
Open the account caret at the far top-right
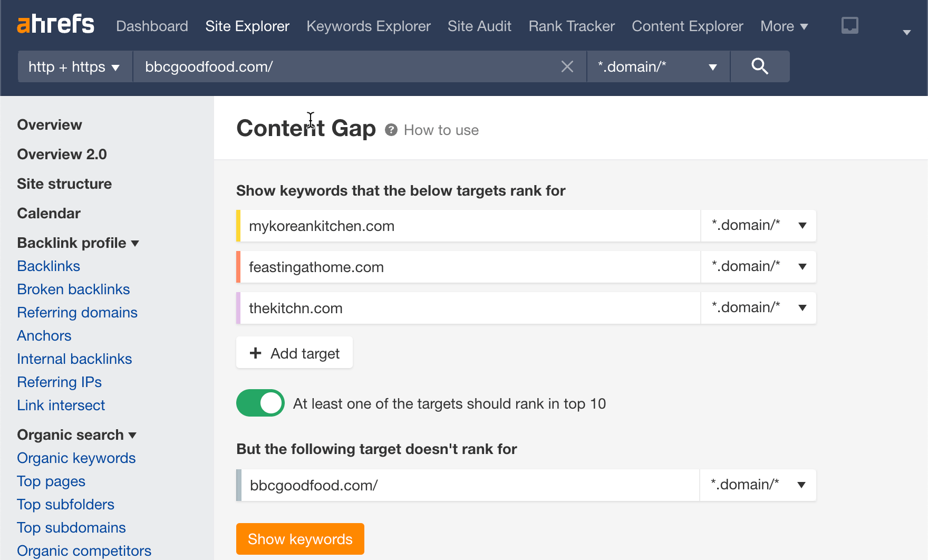click(907, 32)
